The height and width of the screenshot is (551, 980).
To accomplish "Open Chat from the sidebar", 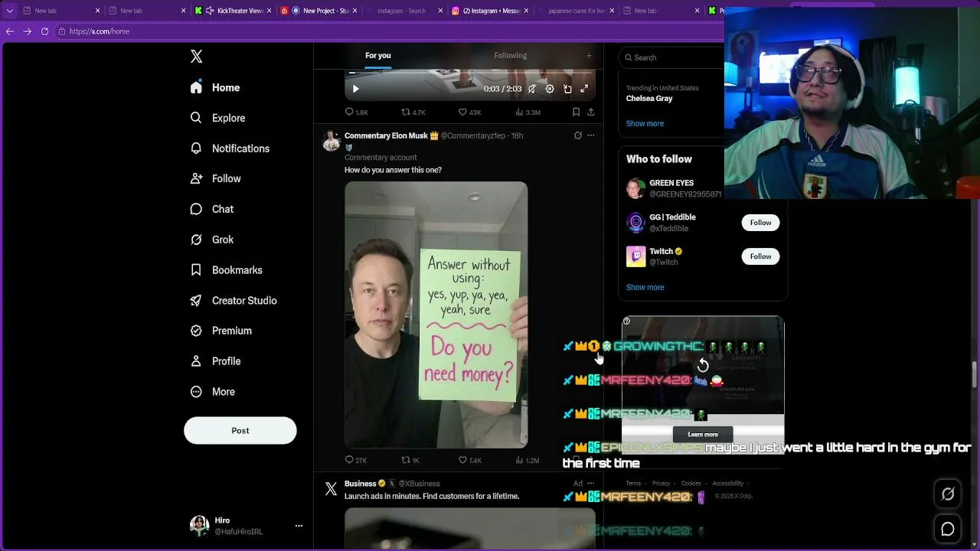I will click(212, 209).
